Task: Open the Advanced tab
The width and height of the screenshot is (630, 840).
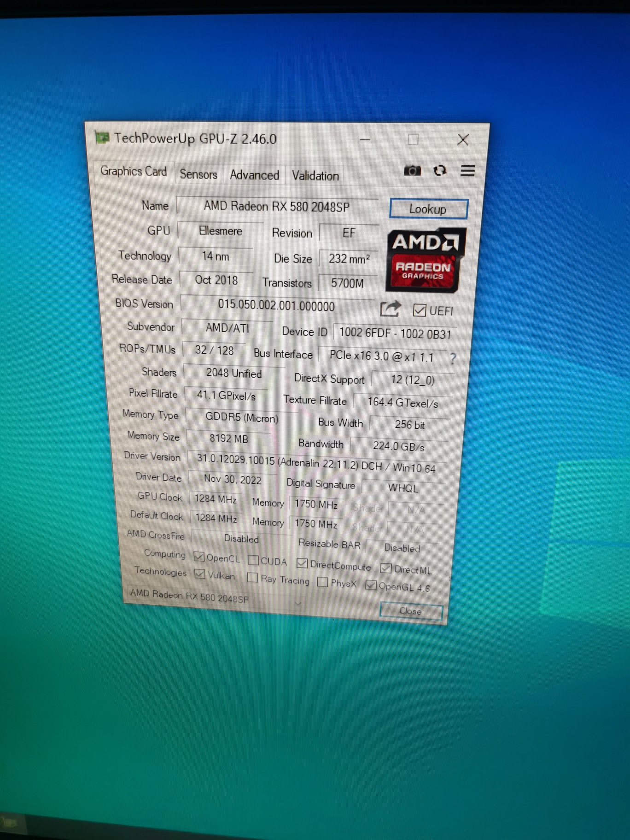Action: click(x=254, y=175)
